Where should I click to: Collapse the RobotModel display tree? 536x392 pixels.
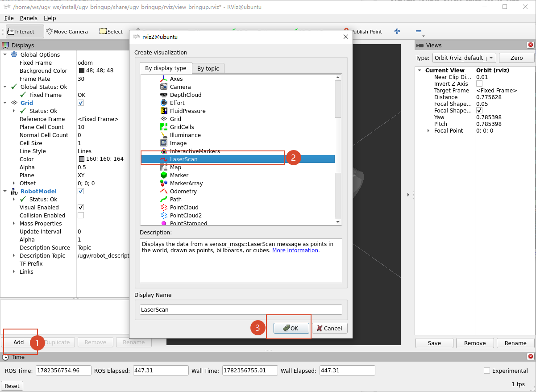[5, 191]
